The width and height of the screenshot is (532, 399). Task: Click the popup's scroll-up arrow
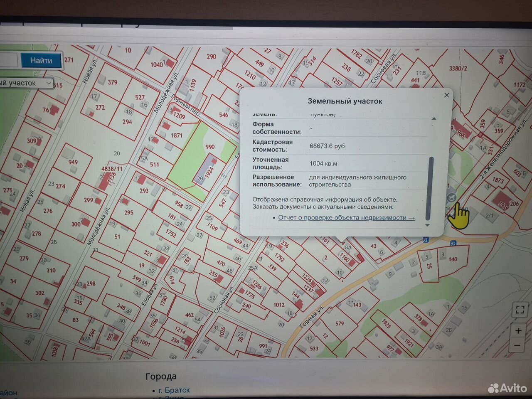(433, 118)
